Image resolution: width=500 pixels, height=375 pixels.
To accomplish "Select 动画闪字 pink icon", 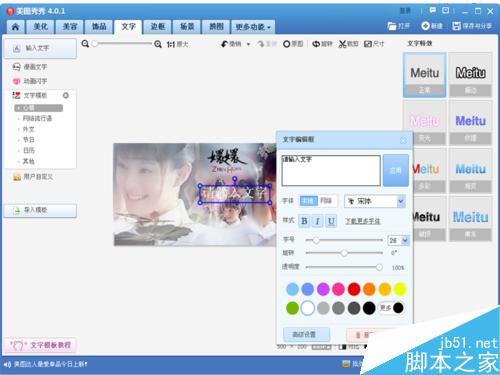I will coord(16,81).
